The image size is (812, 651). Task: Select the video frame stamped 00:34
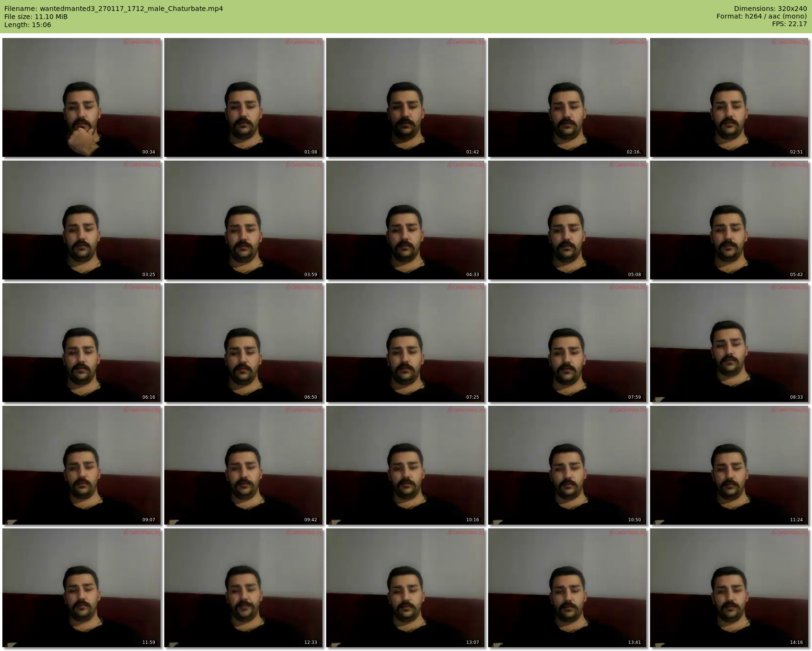[x=82, y=97]
